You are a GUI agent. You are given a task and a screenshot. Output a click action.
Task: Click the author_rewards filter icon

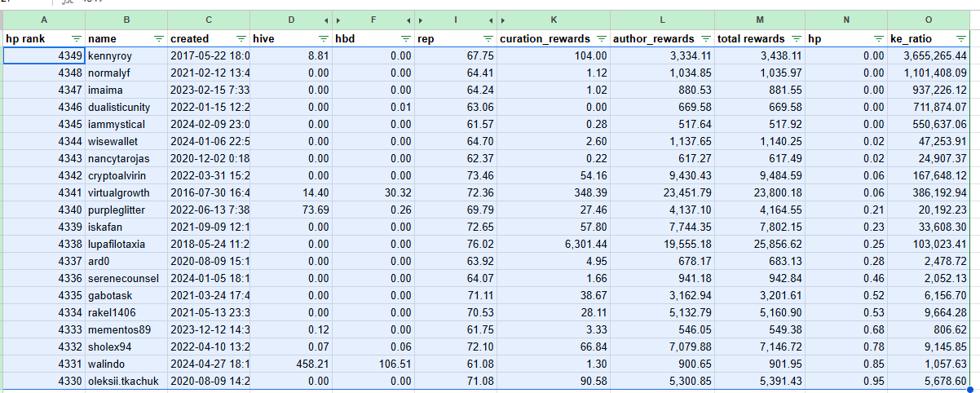coord(706,38)
